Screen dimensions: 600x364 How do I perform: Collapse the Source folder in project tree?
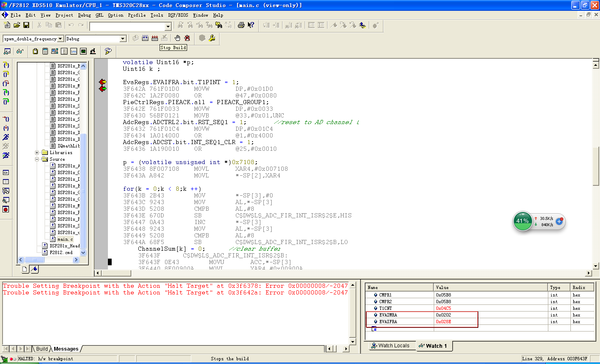coord(37,159)
